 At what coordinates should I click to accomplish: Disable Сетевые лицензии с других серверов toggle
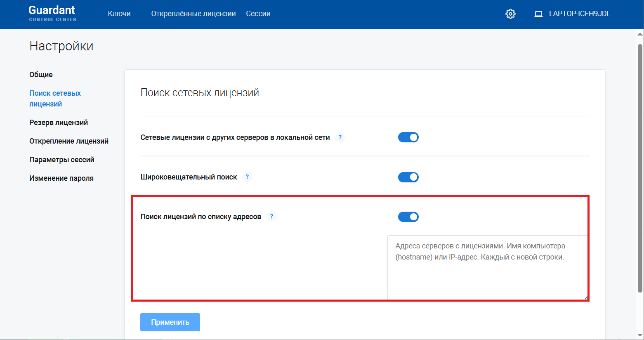click(408, 137)
